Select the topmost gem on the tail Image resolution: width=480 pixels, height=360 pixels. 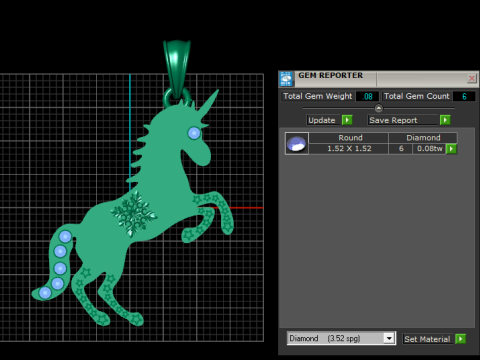[x=65, y=237]
